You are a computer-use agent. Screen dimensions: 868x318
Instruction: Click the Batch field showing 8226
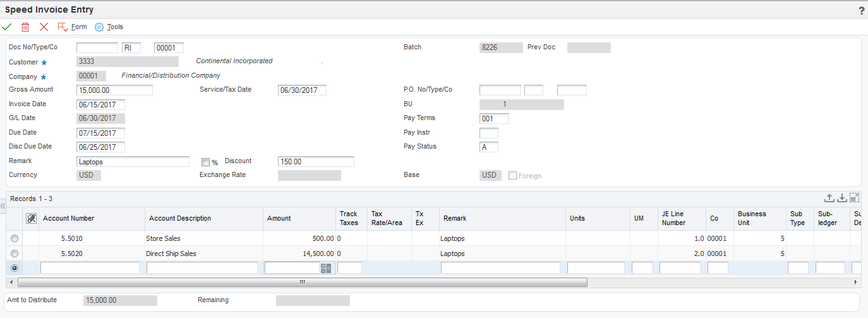(x=501, y=47)
